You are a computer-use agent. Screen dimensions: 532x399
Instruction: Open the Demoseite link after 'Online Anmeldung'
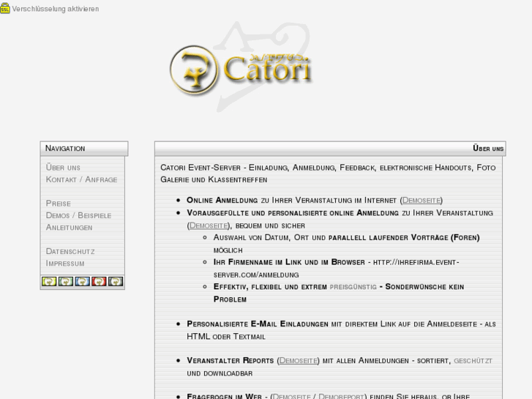pyautogui.click(x=422, y=201)
